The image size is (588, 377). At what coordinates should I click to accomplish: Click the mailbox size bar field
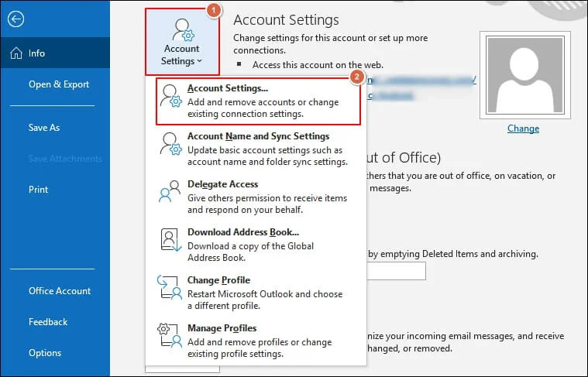tap(396, 271)
